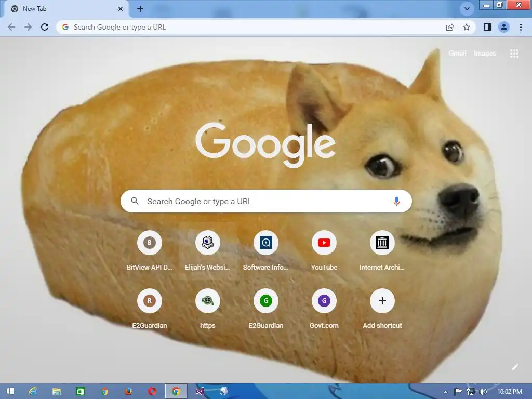
Task: Open the Internet Archive shortcut
Action: tap(382, 251)
